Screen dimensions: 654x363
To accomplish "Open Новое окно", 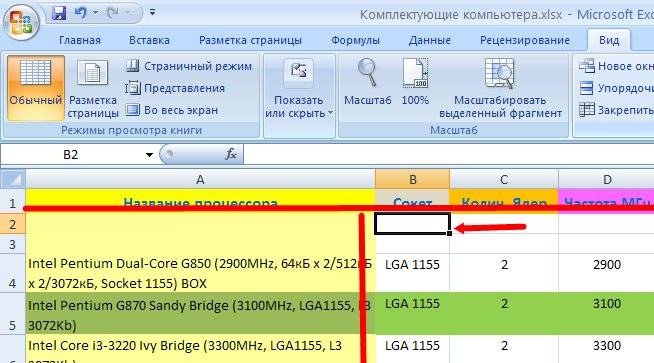I will 616,66.
